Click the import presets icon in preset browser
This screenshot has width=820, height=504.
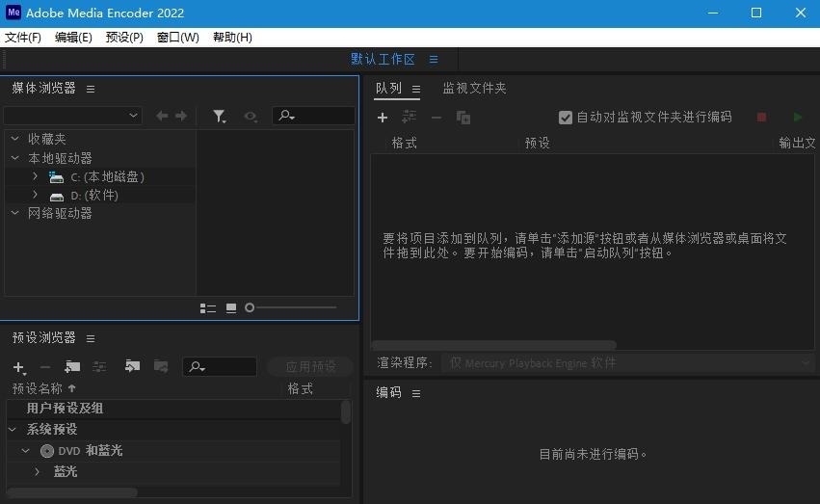click(133, 366)
